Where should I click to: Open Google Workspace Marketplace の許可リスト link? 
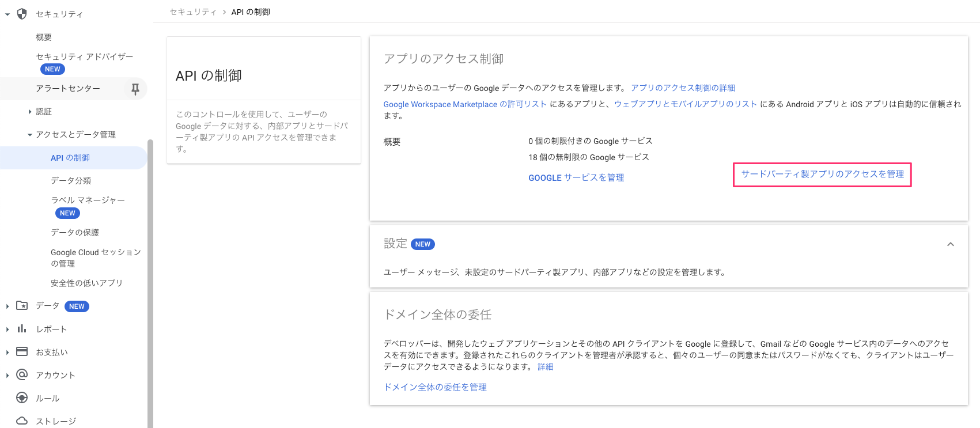[x=465, y=104]
